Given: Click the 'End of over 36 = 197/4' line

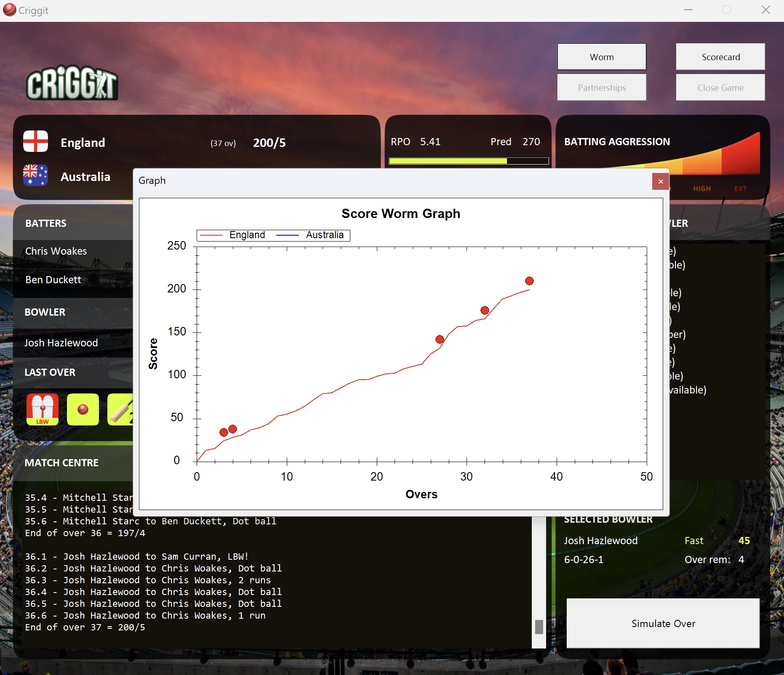Looking at the screenshot, I should click(85, 533).
